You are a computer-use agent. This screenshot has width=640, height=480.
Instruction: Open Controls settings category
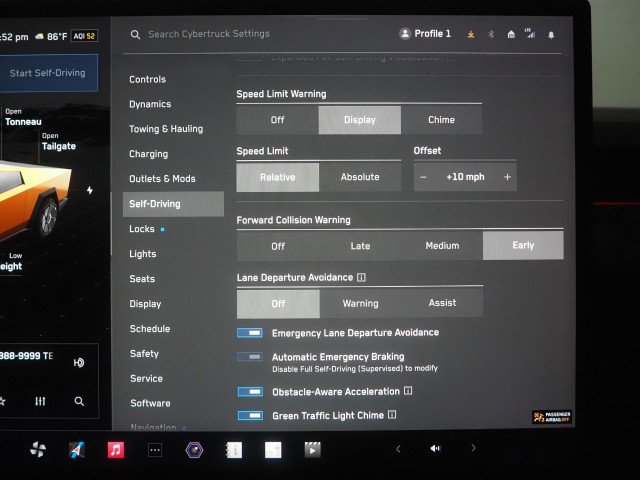tap(147, 79)
